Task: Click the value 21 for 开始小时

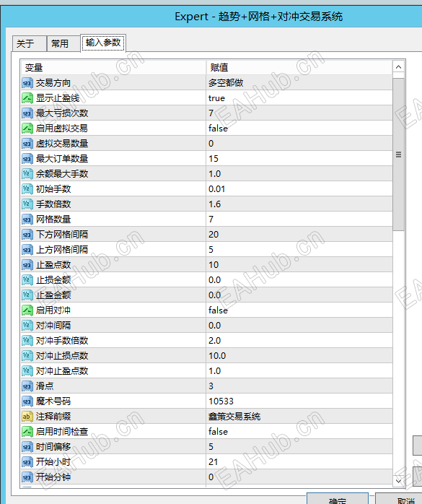Action: click(214, 462)
